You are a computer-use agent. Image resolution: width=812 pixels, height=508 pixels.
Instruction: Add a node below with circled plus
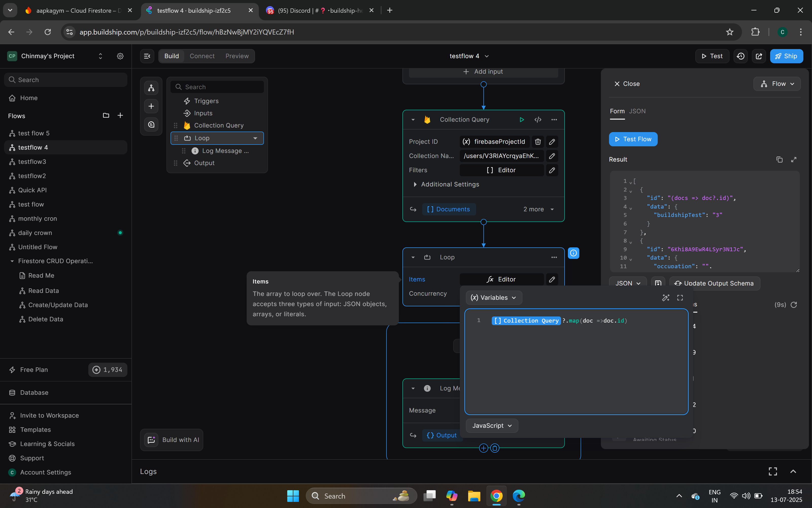point(483,448)
